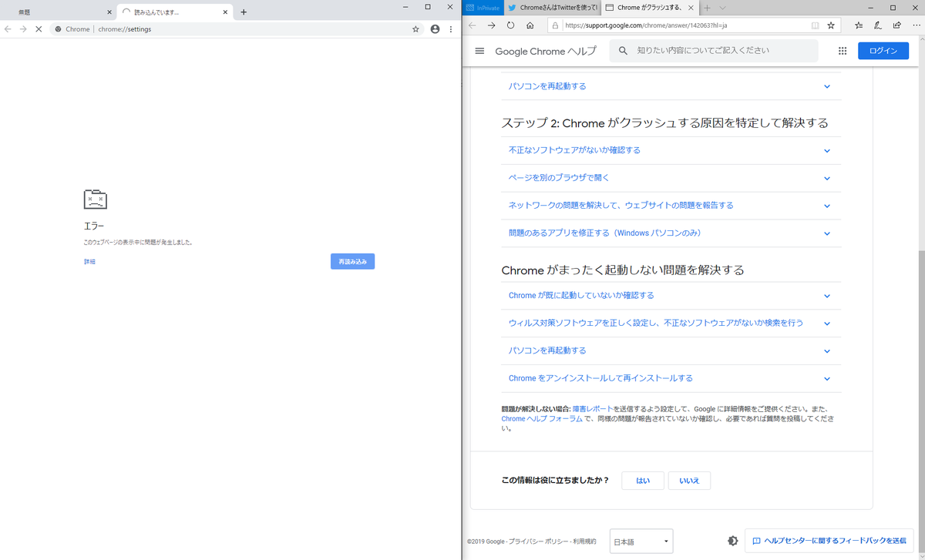Image resolution: width=925 pixels, height=560 pixels.
Task: Click the 詳細 details link
Action: tap(89, 262)
